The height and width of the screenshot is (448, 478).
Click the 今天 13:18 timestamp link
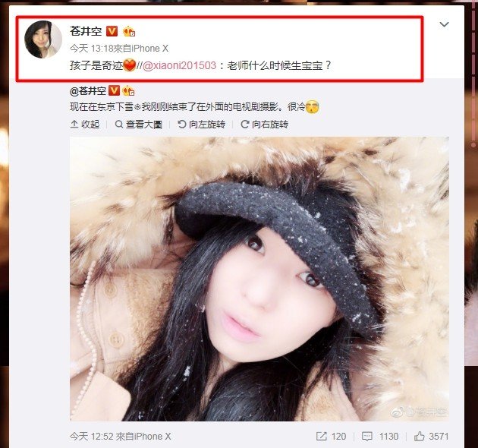pyautogui.click(x=92, y=49)
